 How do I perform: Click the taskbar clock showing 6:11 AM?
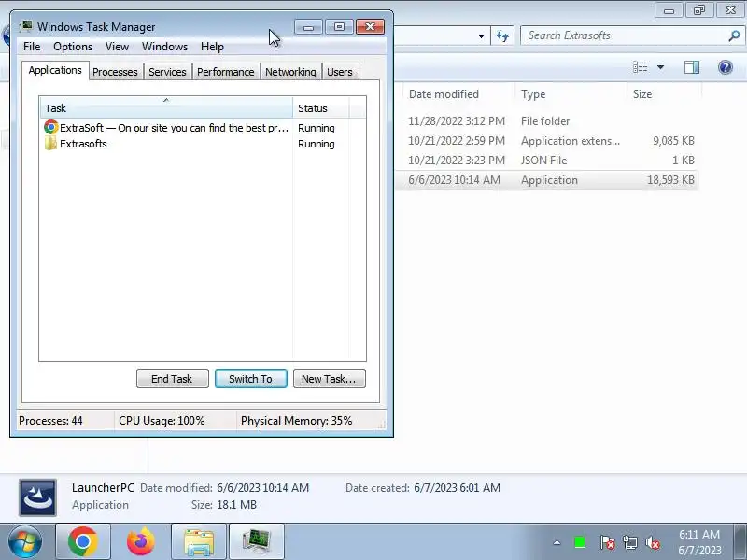(699, 542)
